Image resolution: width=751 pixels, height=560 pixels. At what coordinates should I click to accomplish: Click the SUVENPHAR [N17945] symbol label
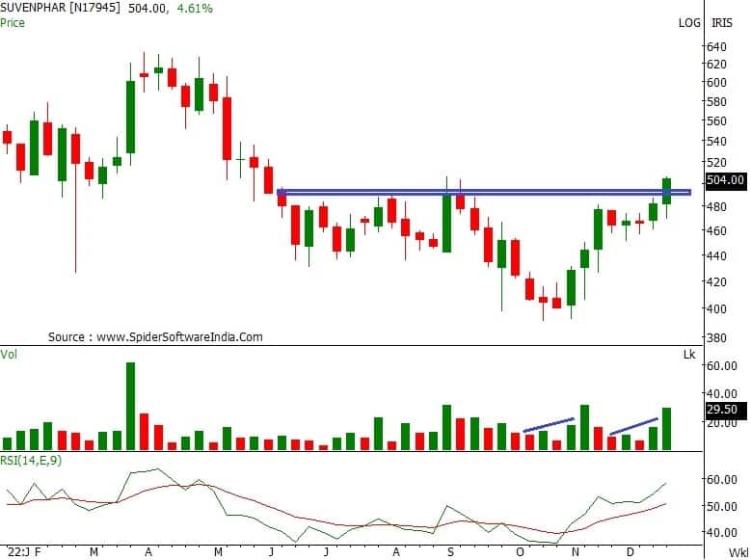coord(60,8)
